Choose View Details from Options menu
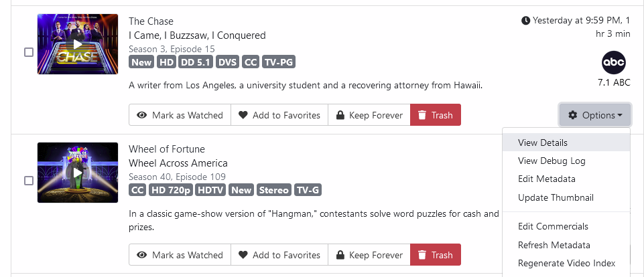This screenshot has height=277, width=644. pos(543,143)
